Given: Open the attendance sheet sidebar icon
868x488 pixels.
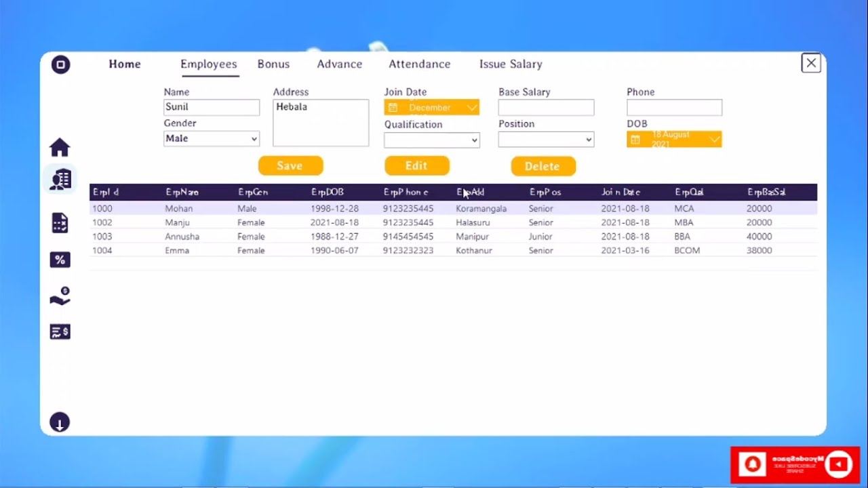Looking at the screenshot, I should point(60,223).
